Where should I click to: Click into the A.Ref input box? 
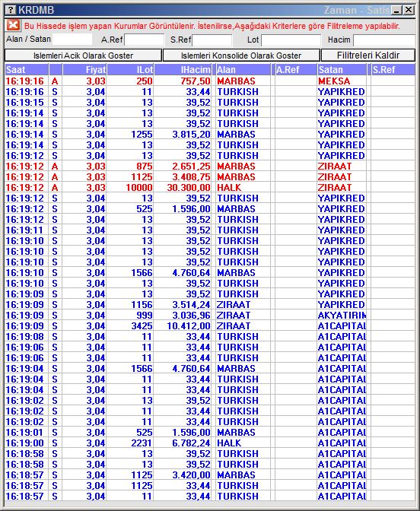point(144,40)
